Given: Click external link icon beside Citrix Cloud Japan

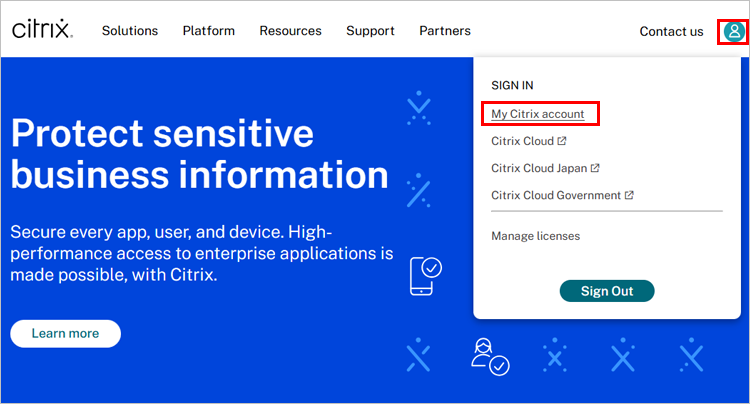Looking at the screenshot, I should tap(595, 168).
